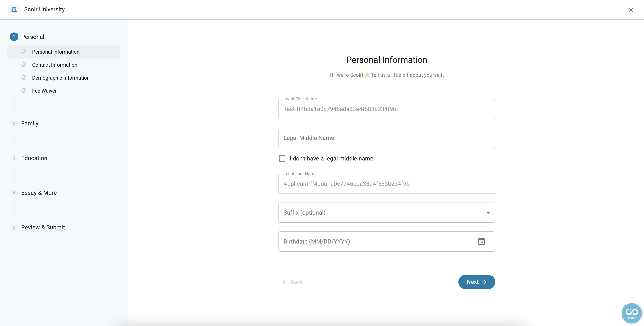Click step 4 Essay & More badge
The width and height of the screenshot is (644, 326).
[x=14, y=193]
